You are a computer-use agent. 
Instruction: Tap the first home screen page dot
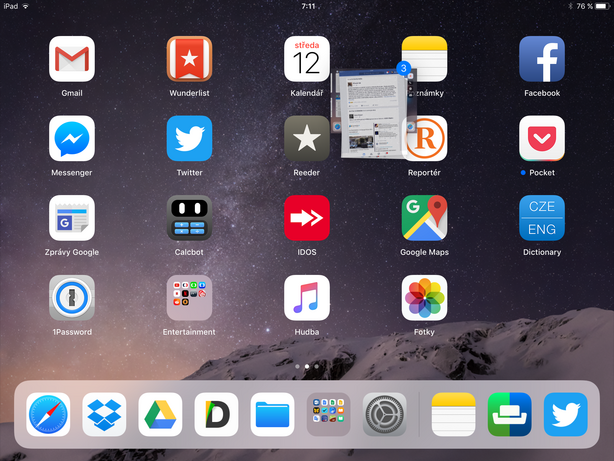[x=298, y=367]
